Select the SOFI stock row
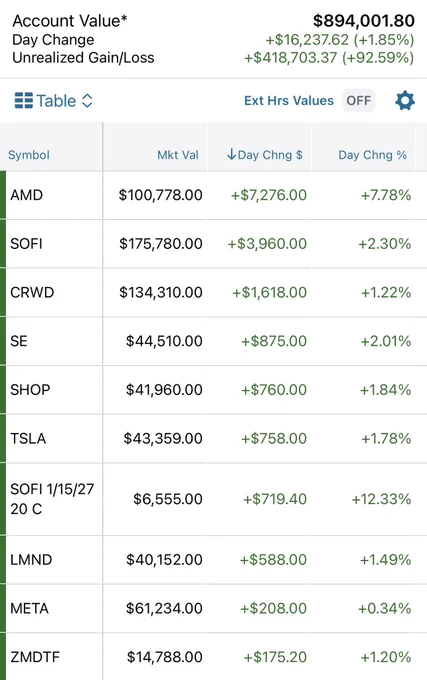The width and height of the screenshot is (427, 680). (x=213, y=244)
